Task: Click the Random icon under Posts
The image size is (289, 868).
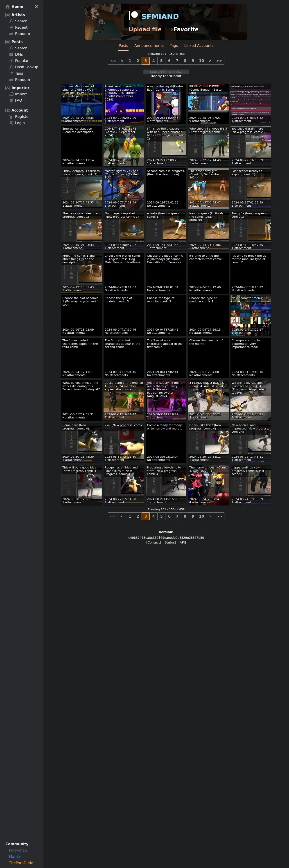Action: pyautogui.click(x=11, y=80)
